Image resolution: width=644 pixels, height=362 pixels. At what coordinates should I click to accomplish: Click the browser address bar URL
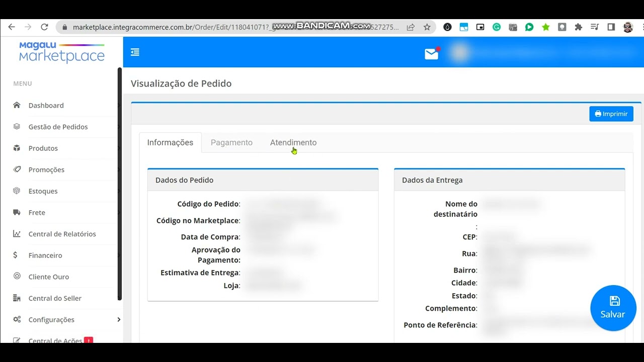[235, 27]
